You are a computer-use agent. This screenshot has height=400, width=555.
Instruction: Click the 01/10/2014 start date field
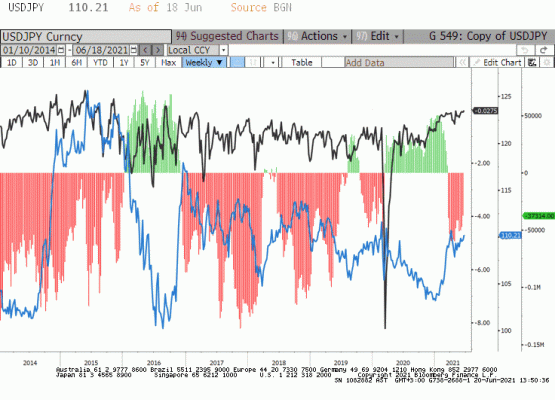click(x=29, y=50)
